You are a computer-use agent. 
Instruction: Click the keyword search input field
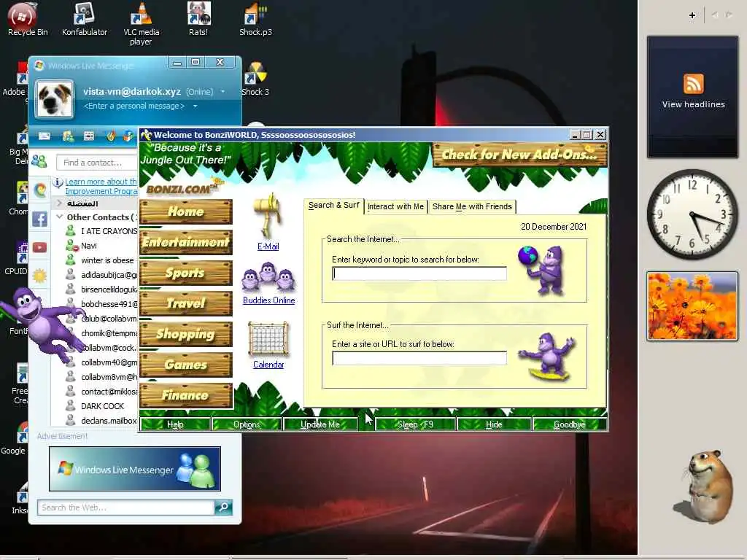click(419, 273)
